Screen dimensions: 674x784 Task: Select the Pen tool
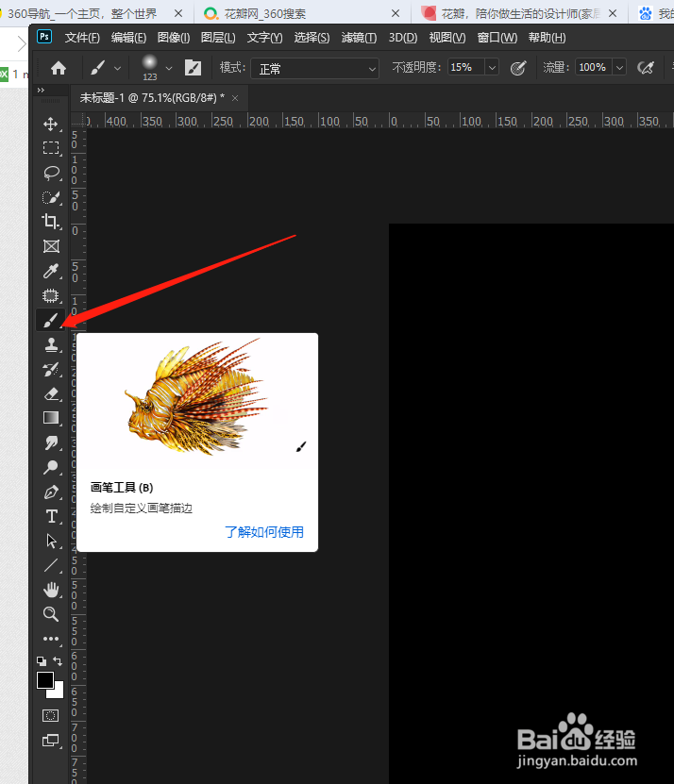pos(51,492)
